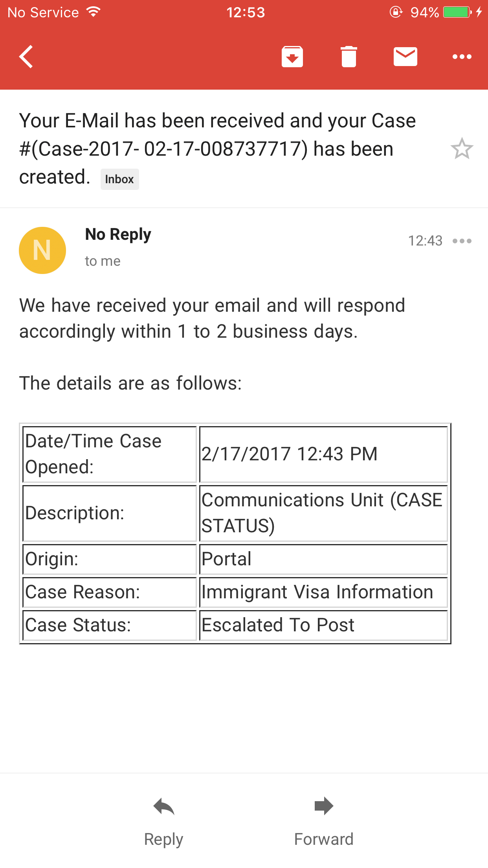The image size is (488, 868).
Task: Tap the 2/17/2017 12:43 PM date cell
Action: click(323, 454)
